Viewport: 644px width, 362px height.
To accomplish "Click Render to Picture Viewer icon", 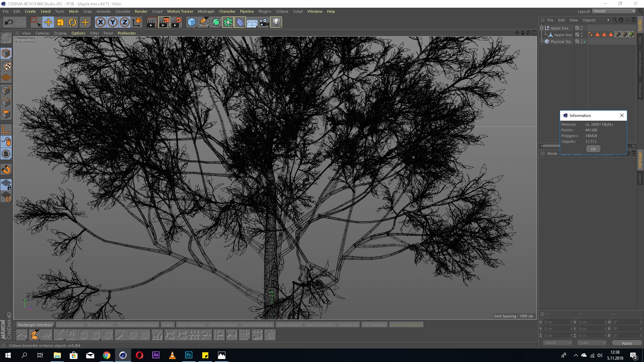I will click(x=164, y=22).
